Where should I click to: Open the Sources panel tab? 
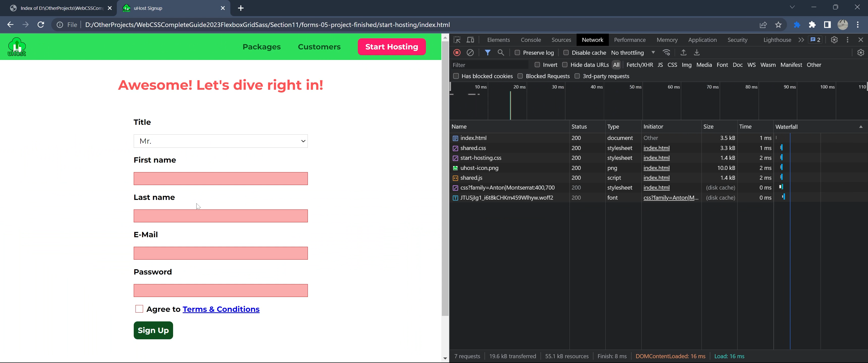[x=561, y=40]
